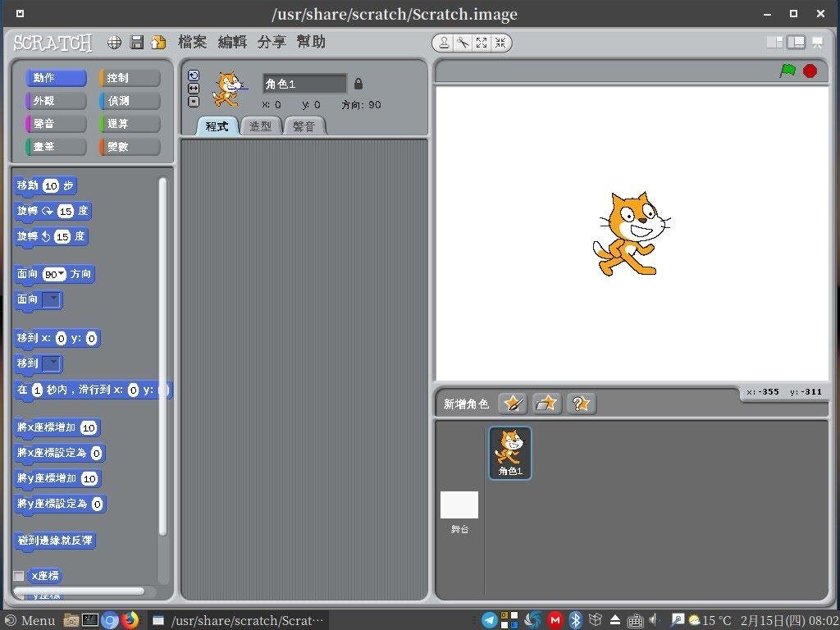Select the 運算 block category
The image size is (840, 630).
(x=130, y=124)
